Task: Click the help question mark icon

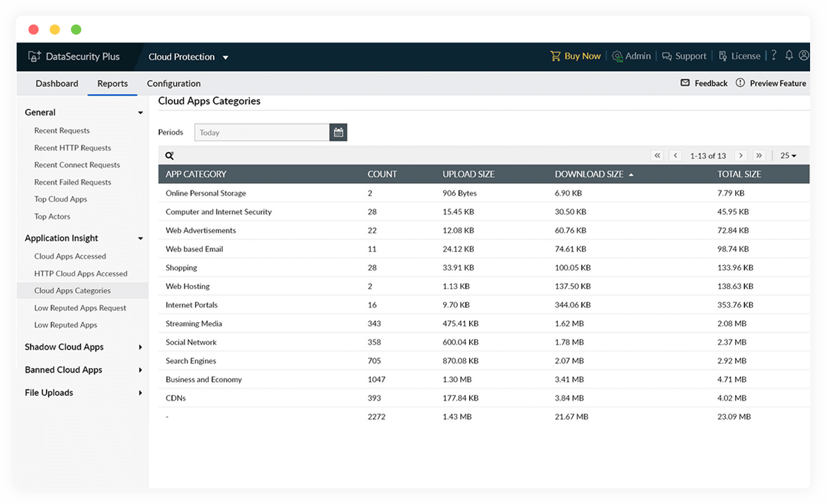Action: [x=774, y=56]
